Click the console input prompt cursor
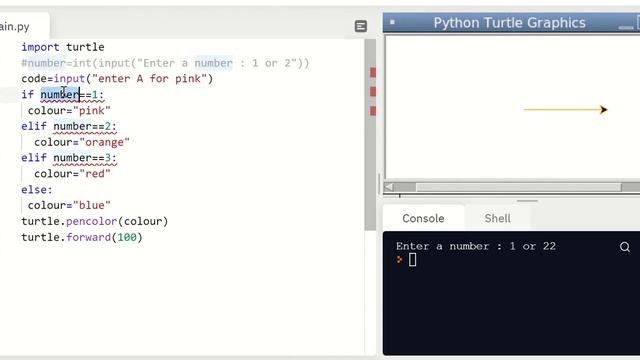Viewport: 640px width, 360px height. click(412, 260)
